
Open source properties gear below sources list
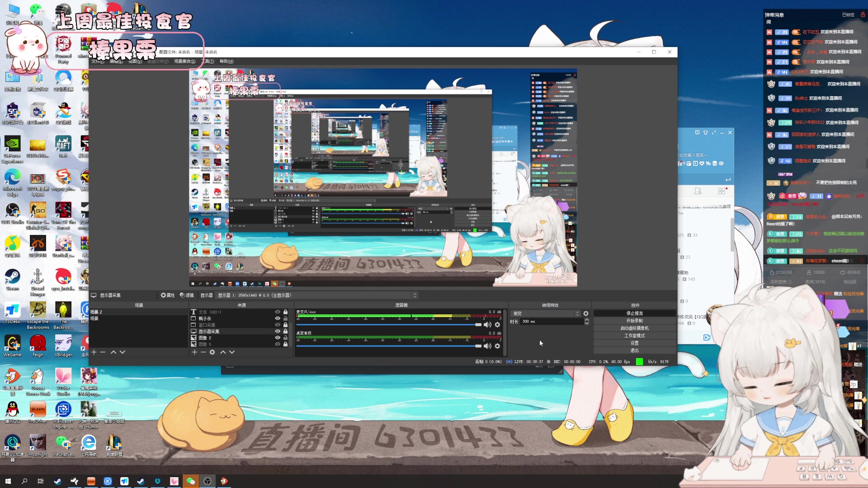point(212,352)
